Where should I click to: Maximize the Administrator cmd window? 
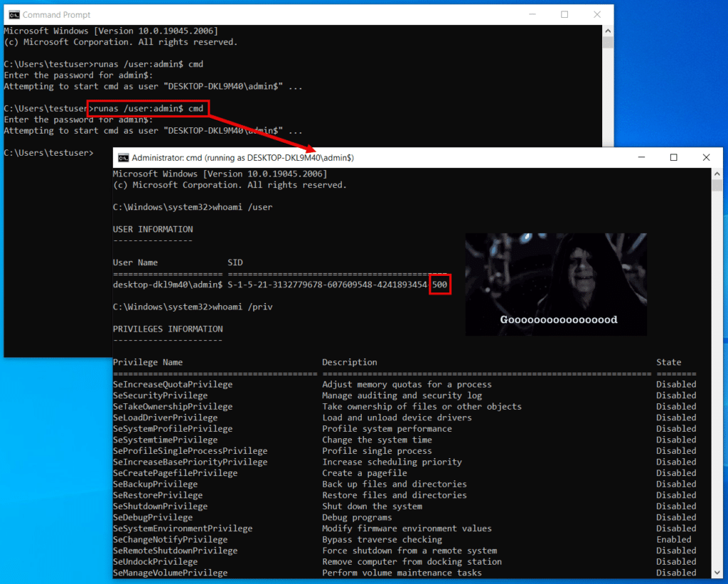coord(674,158)
